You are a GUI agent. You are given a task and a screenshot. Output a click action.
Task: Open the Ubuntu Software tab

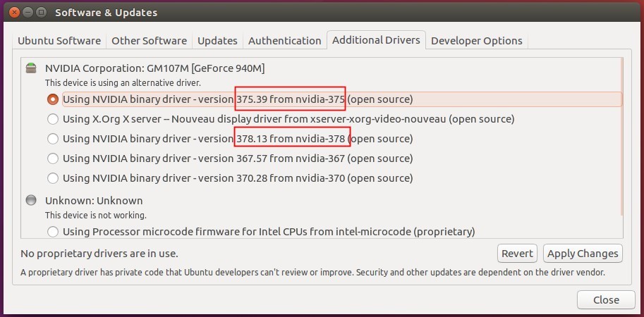pos(59,41)
